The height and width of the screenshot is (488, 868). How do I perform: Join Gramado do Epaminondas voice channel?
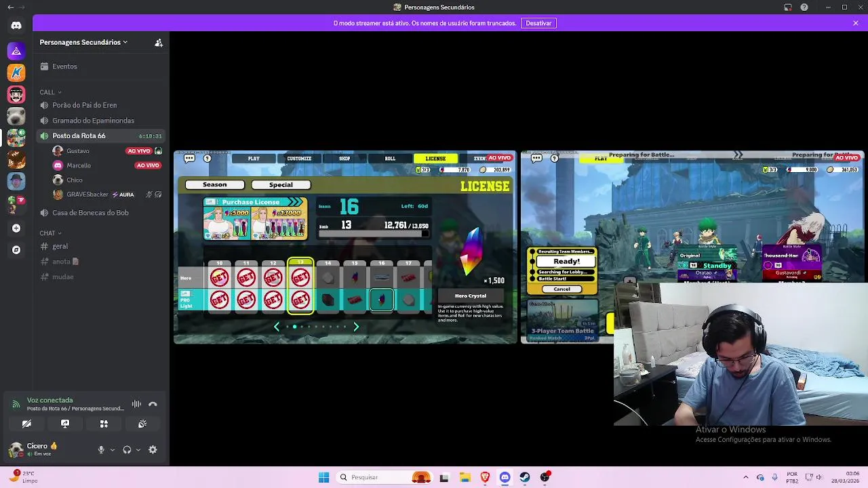point(102,121)
